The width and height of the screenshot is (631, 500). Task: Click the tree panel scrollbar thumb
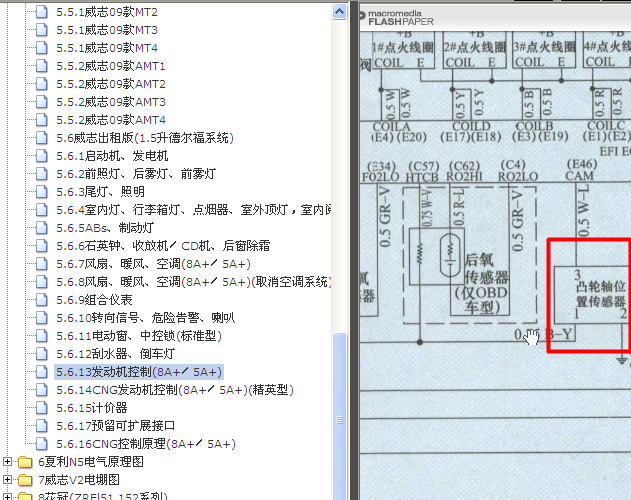tap(340, 417)
